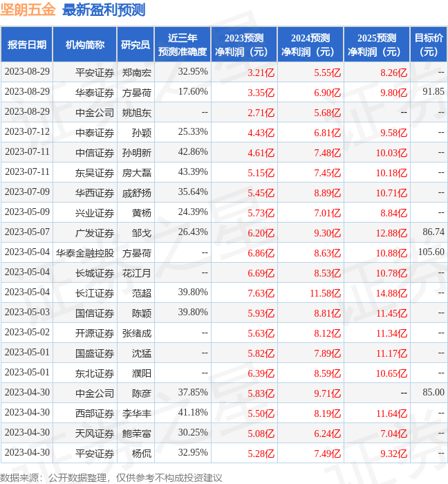
Task: Click the 数据来源 disclaimer footer text
Action: click(111, 478)
